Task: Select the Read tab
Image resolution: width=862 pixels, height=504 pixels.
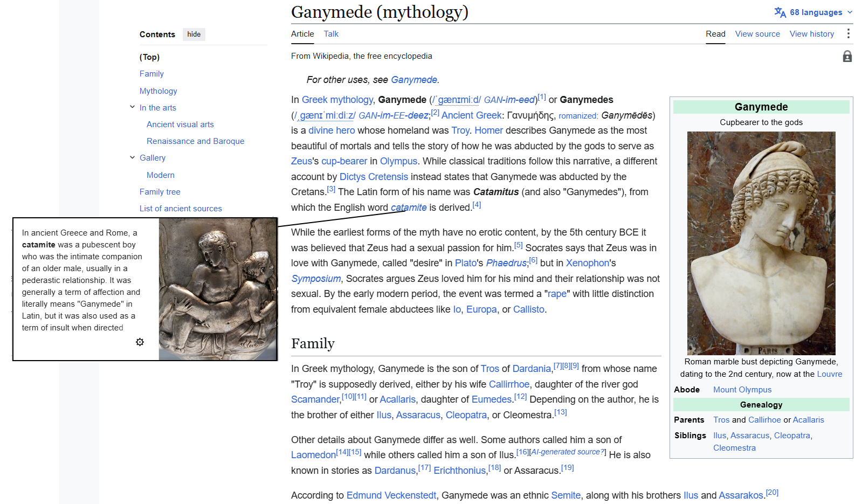Action: (x=715, y=34)
